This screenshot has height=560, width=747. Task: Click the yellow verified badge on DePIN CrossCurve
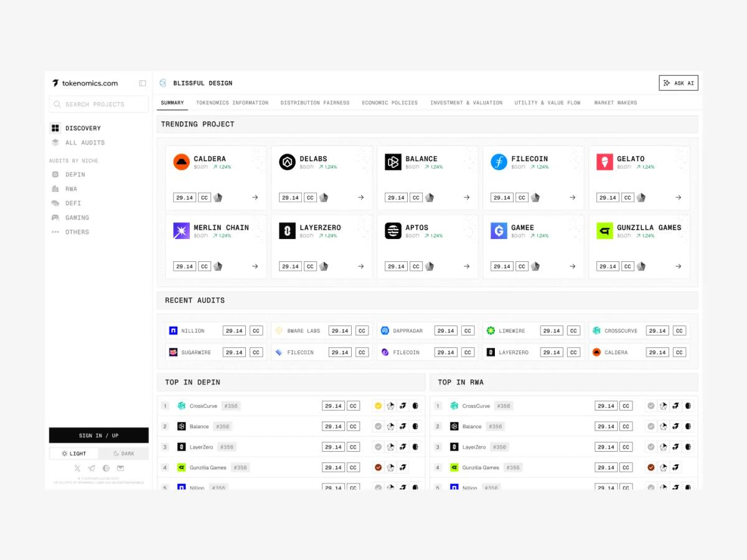click(378, 406)
